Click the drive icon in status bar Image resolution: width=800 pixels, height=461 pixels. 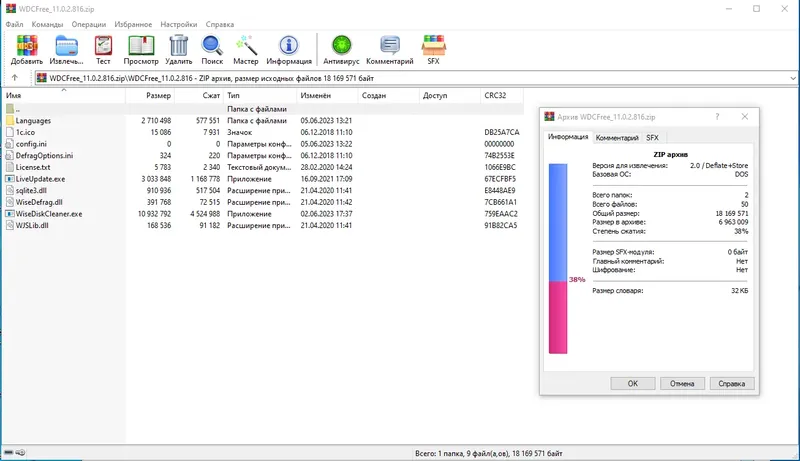click(x=9, y=452)
